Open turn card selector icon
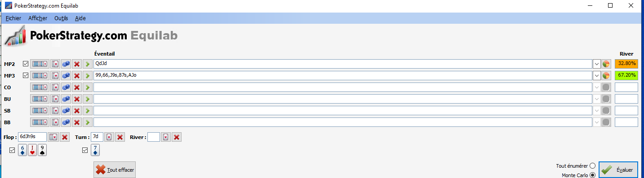 109,137
